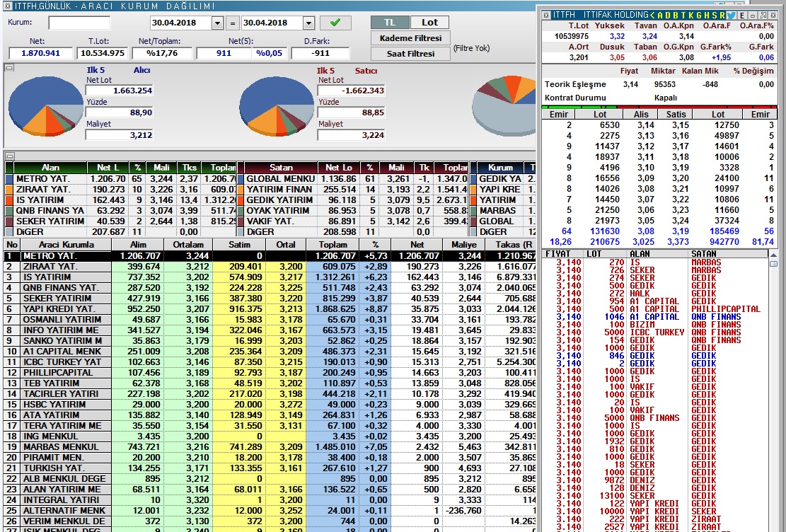Select ZIRAAT YAT. row in broker list
This screenshot has height=532, width=786.
click(x=270, y=266)
